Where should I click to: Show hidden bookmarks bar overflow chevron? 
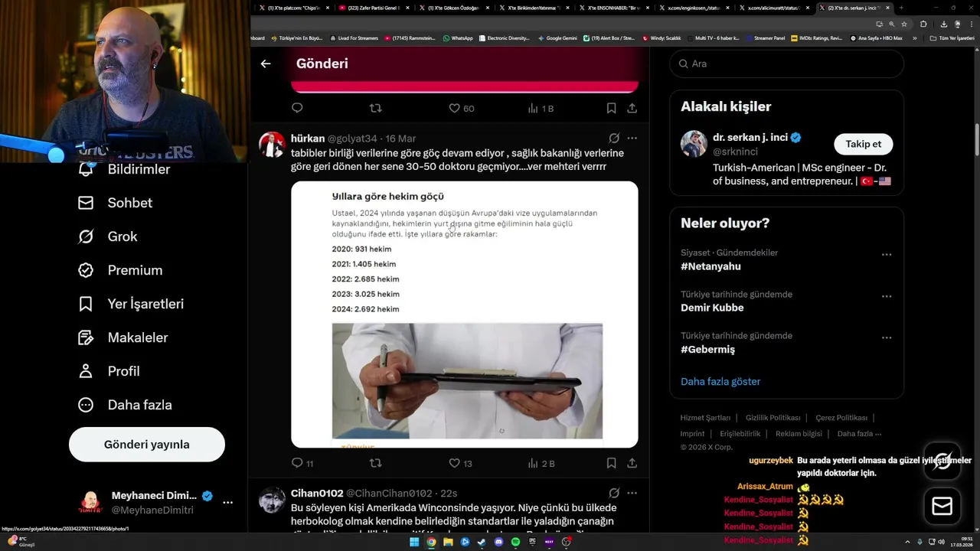pyautogui.click(x=914, y=38)
